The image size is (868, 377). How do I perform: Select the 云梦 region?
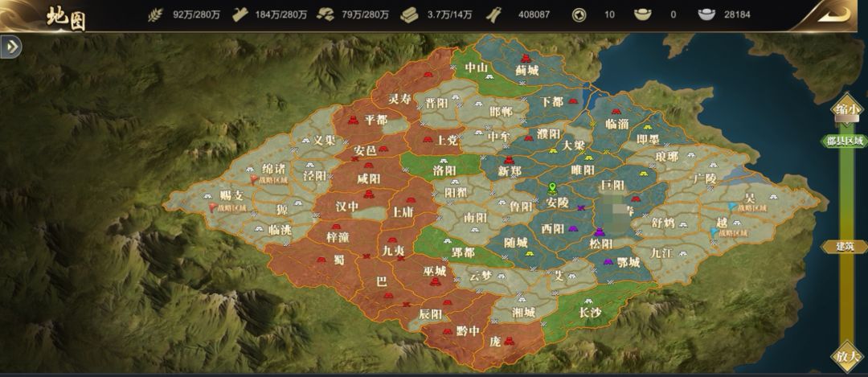[x=480, y=277]
